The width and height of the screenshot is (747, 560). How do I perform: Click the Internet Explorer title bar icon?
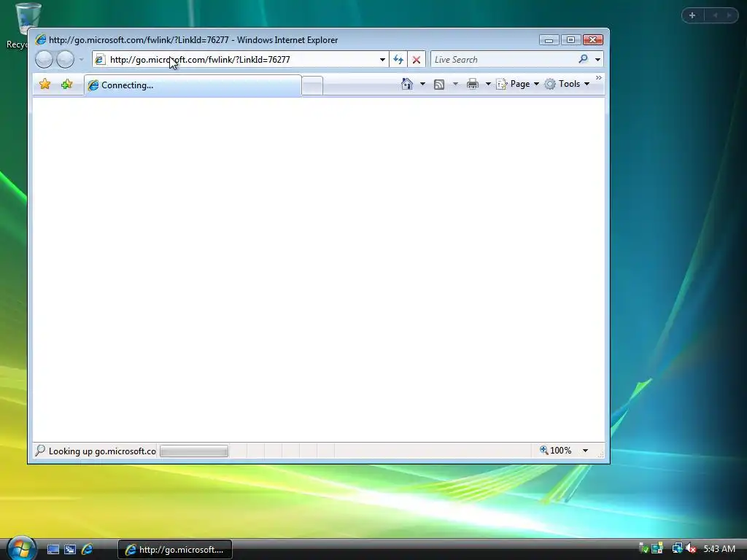tap(41, 39)
